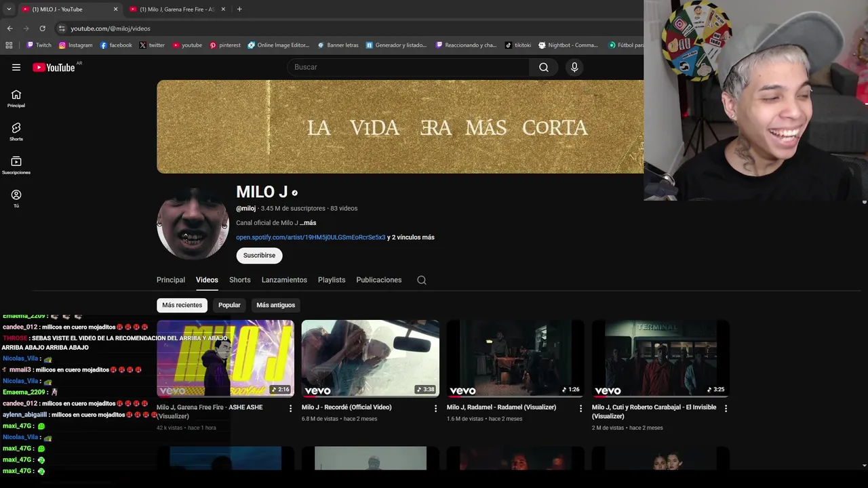Filter by Más recientes chip
This screenshot has width=868, height=488.
click(x=182, y=305)
